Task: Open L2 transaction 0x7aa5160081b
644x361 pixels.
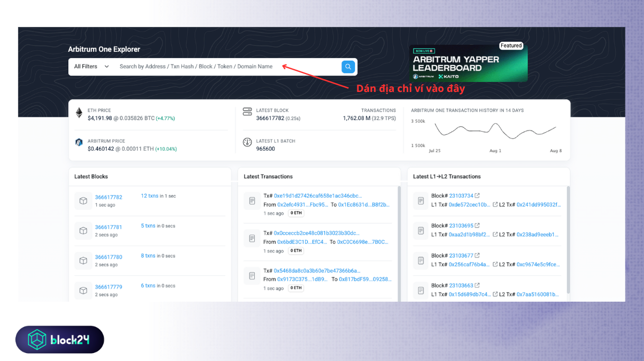Action: point(538,294)
